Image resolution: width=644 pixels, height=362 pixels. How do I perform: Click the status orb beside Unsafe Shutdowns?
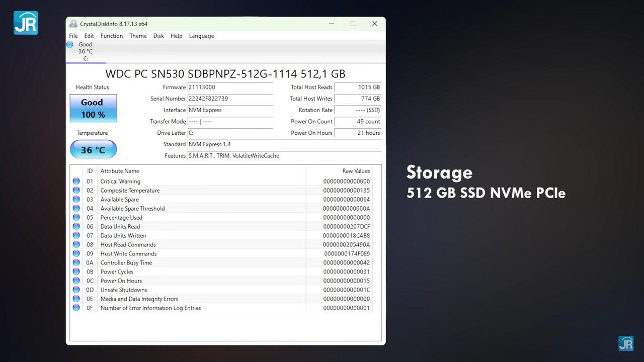(76, 290)
